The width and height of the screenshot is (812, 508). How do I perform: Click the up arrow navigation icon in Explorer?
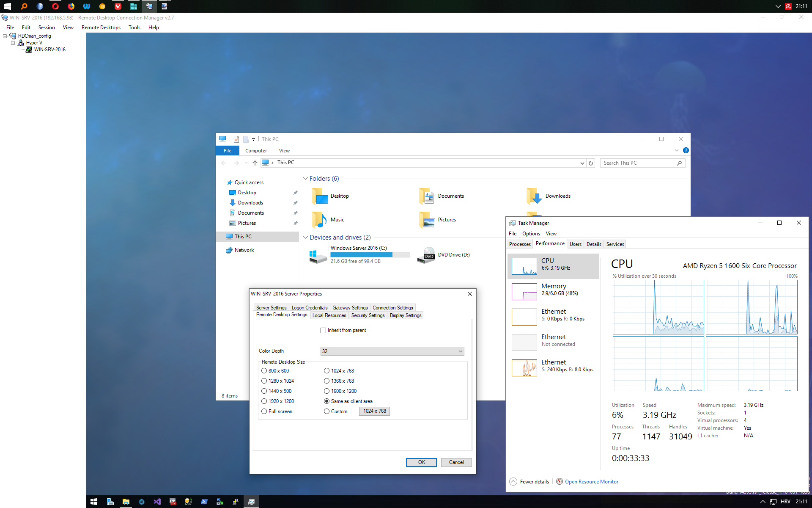(x=255, y=163)
